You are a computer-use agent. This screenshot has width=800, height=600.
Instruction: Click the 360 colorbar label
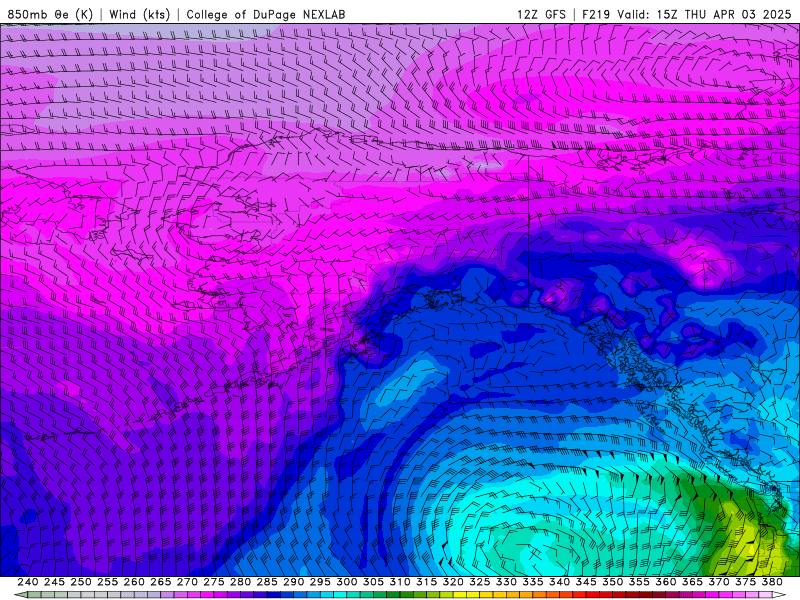666,582
